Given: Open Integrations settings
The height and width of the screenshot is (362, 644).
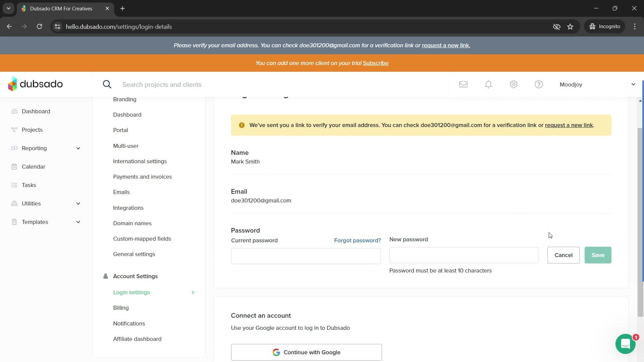Looking at the screenshot, I should point(128,208).
